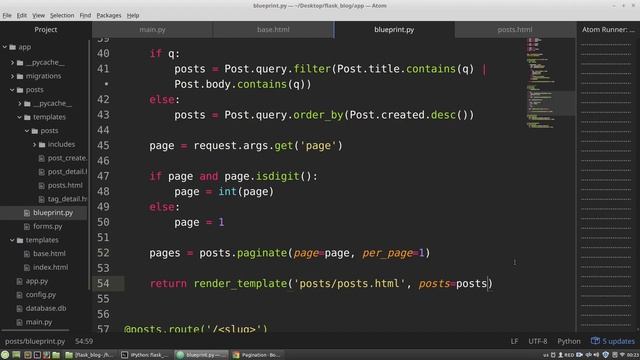Viewport: 640px width, 360px height.
Task: Open the system menu launcher in taskbar
Action: (5, 355)
